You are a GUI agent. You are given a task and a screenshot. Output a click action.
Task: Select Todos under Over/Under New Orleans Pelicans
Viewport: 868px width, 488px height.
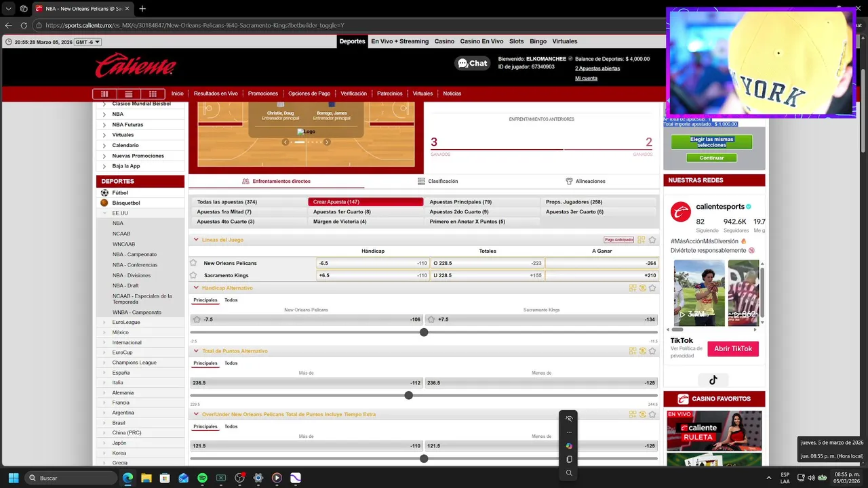(231, 426)
